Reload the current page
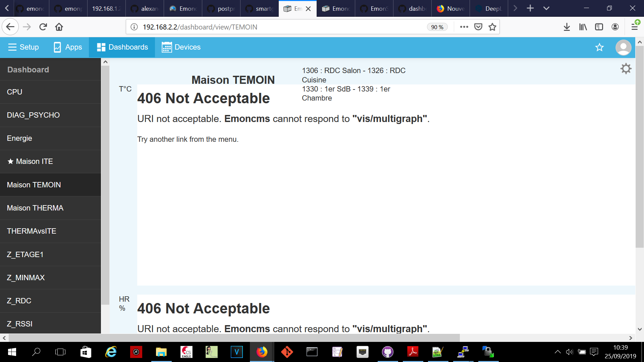Viewport: 644px width, 362px height. pos(43,27)
